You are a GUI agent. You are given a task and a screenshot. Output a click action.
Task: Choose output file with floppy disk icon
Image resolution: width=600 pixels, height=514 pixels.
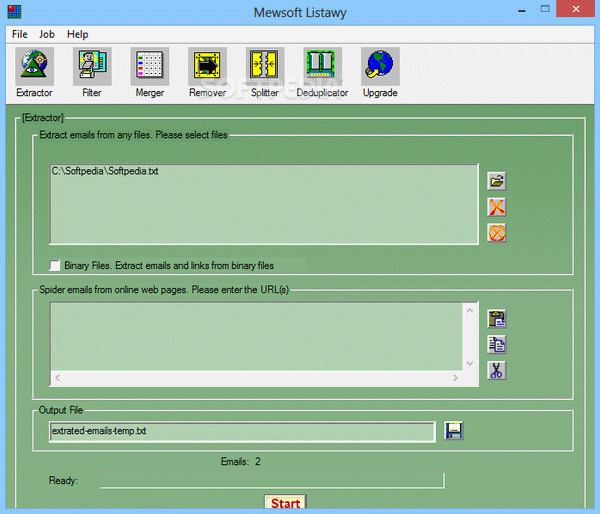point(454,431)
